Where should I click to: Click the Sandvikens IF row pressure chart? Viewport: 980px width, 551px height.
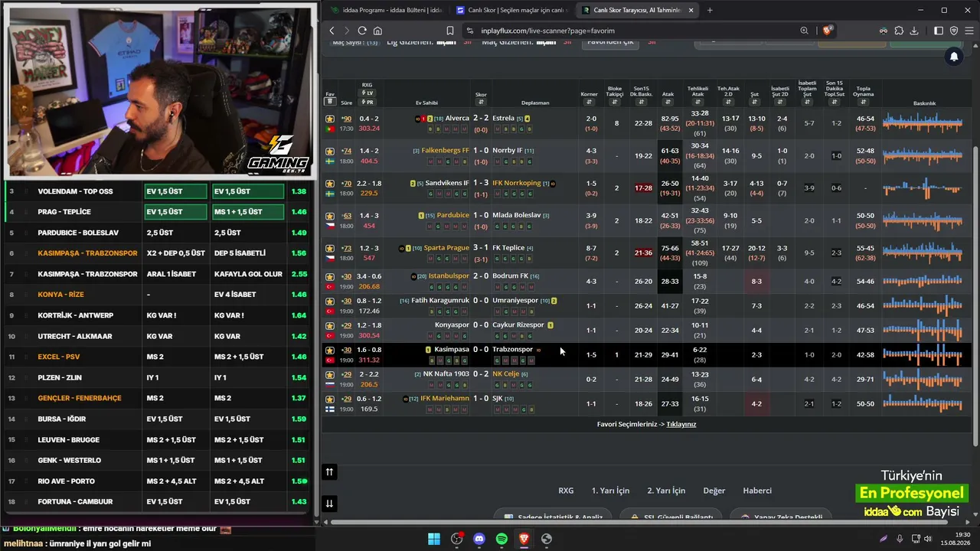[x=923, y=187]
